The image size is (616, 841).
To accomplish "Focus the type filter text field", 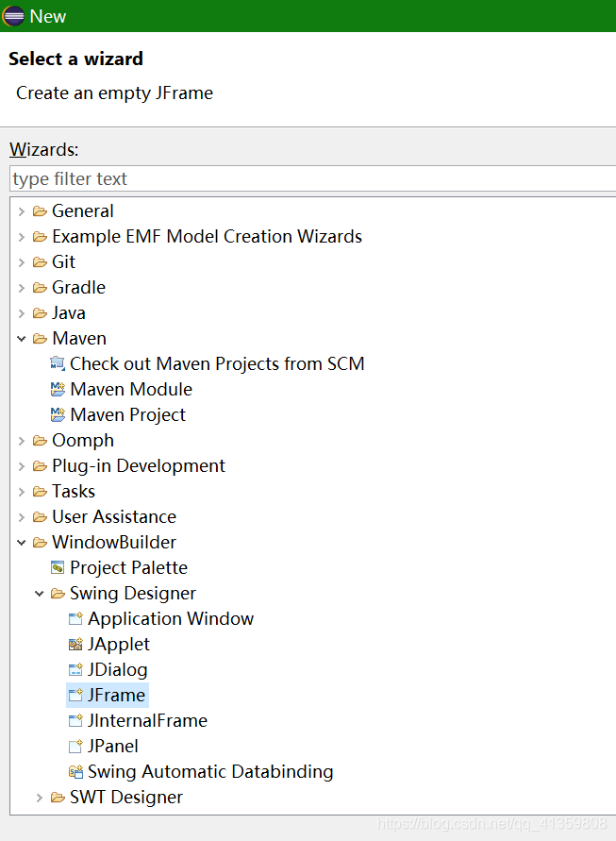I will pyautogui.click(x=313, y=178).
